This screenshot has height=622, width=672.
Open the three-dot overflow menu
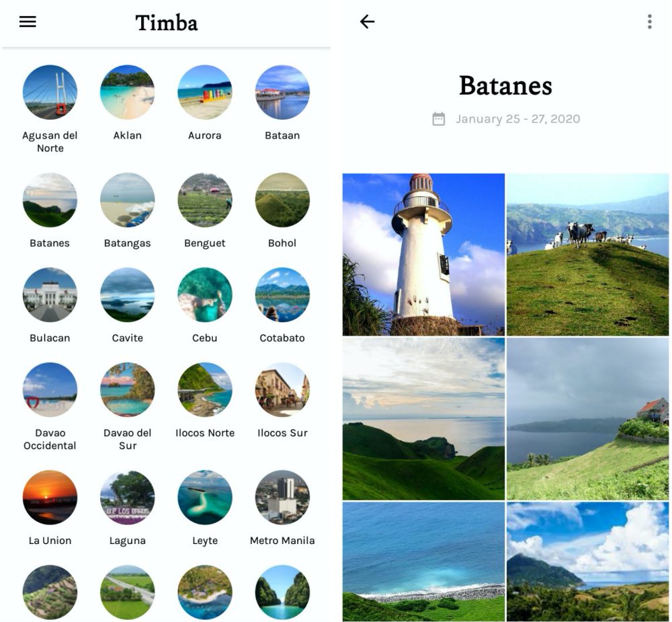coord(650,22)
